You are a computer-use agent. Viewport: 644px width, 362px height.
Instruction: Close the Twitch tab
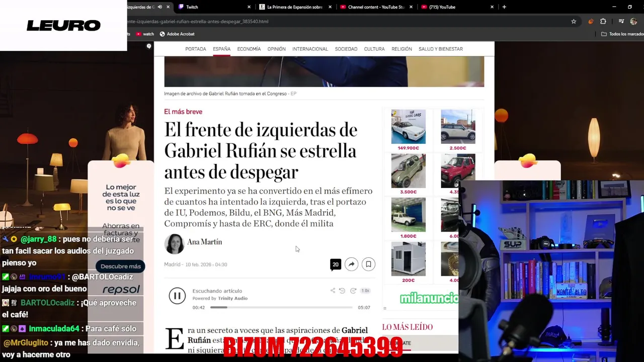[x=249, y=7]
